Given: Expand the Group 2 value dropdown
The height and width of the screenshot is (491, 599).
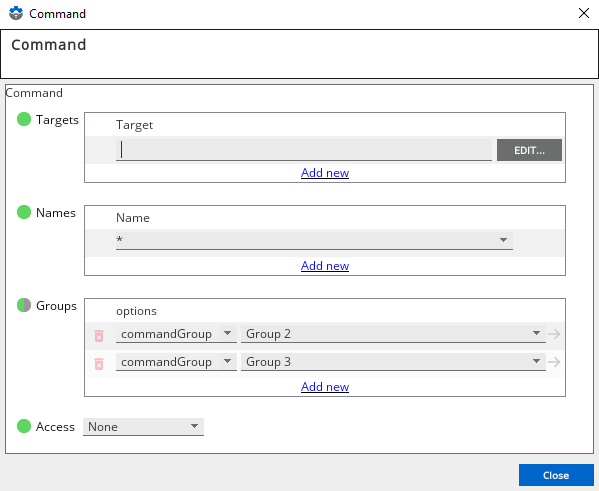Looking at the screenshot, I should pos(393,334).
